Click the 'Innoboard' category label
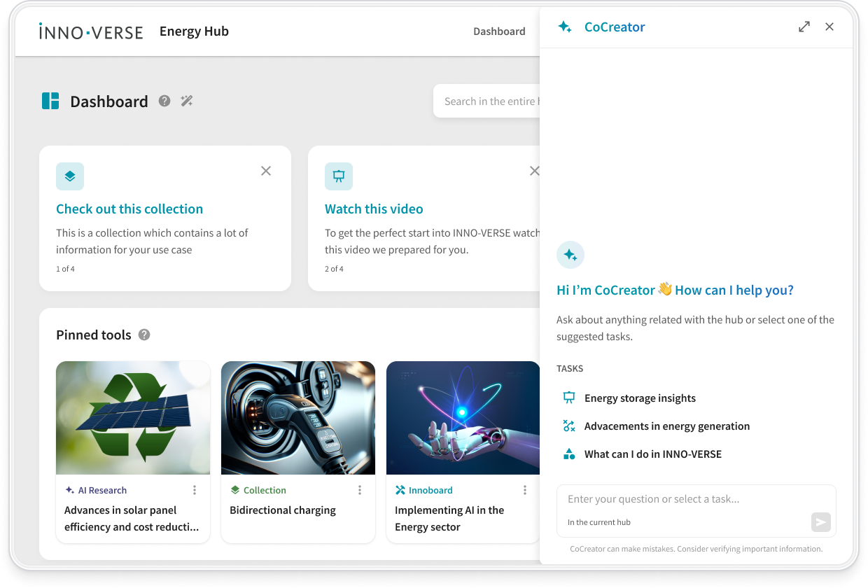Image resolution: width=868 pixels, height=588 pixels. click(430, 490)
